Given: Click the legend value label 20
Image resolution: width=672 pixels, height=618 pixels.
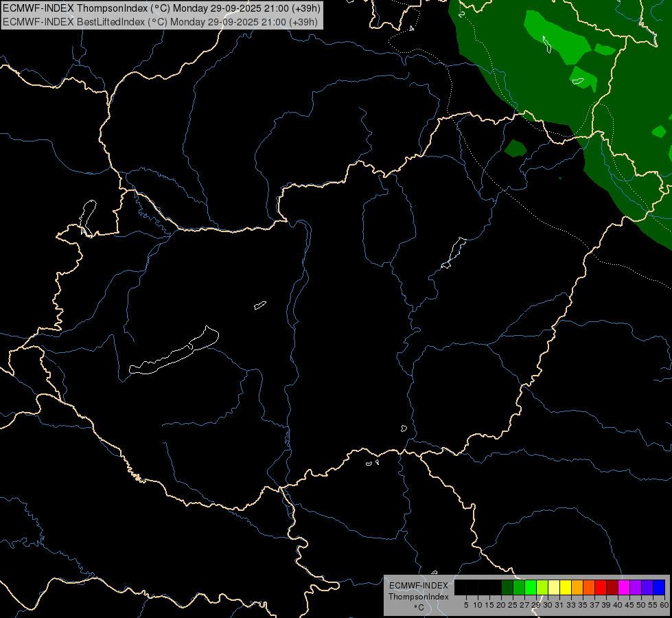Looking at the screenshot, I should coord(500,605).
